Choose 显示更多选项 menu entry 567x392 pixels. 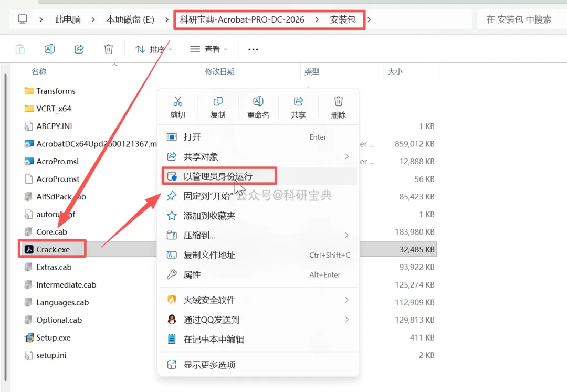coord(258,365)
